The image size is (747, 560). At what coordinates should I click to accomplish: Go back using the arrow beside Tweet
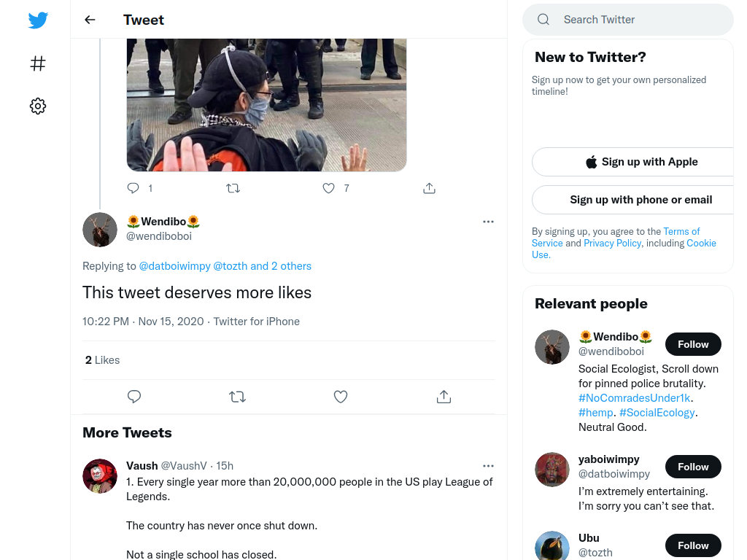point(90,20)
